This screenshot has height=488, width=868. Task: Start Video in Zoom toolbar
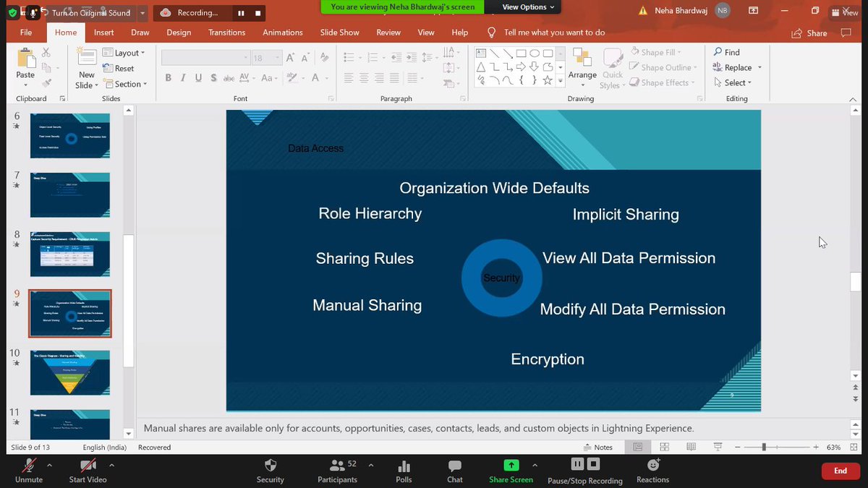click(88, 470)
